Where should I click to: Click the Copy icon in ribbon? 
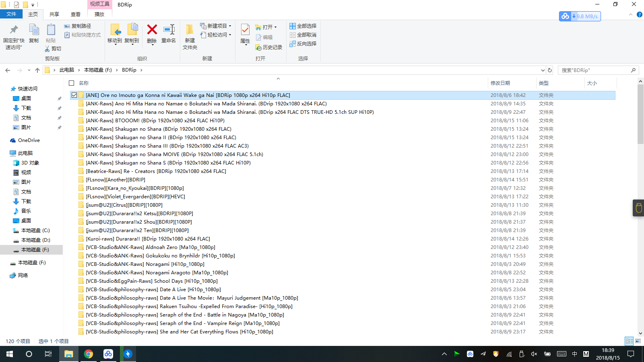[34, 30]
